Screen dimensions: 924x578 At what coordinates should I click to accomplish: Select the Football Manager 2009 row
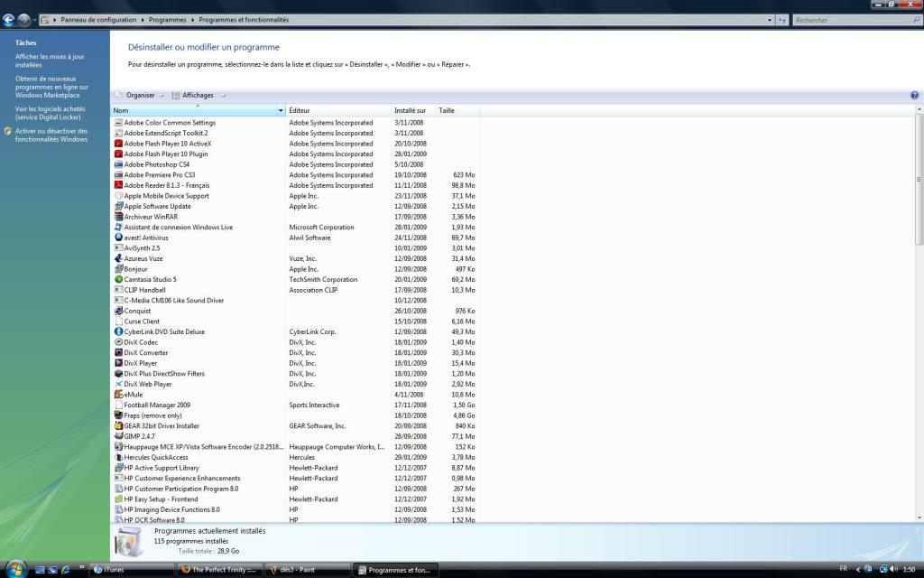pyautogui.click(x=295, y=406)
